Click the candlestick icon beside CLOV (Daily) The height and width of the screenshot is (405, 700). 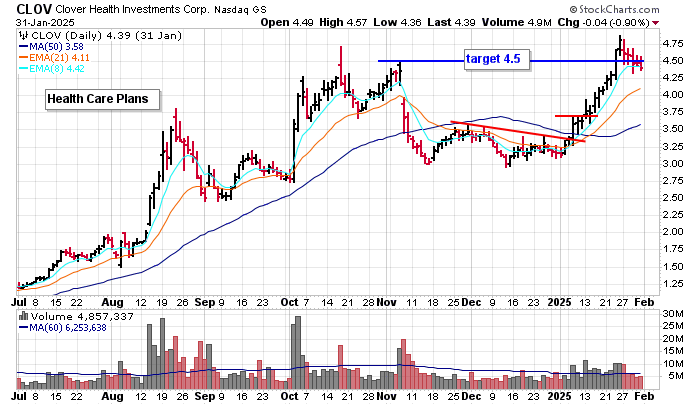pos(24,36)
